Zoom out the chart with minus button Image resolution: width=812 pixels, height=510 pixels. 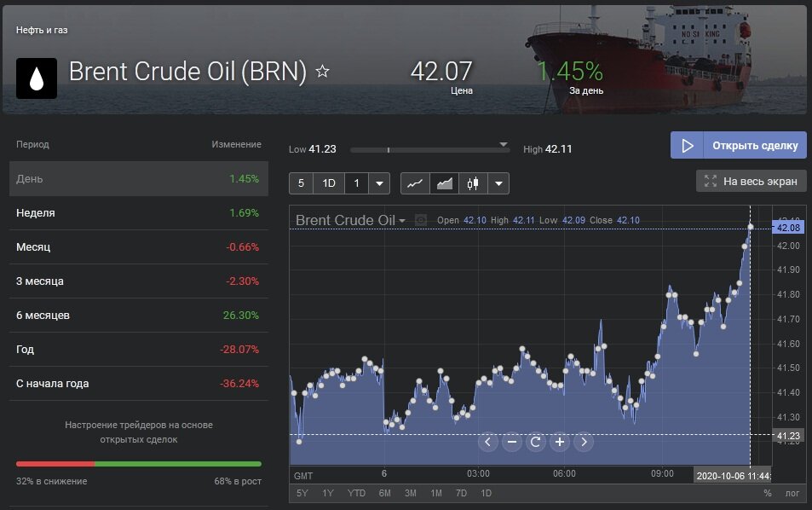click(x=511, y=442)
